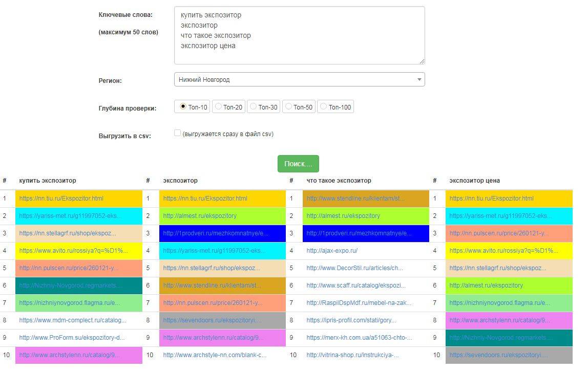
Task: Select the Топ-10 depth radio button
Action: [x=183, y=106]
